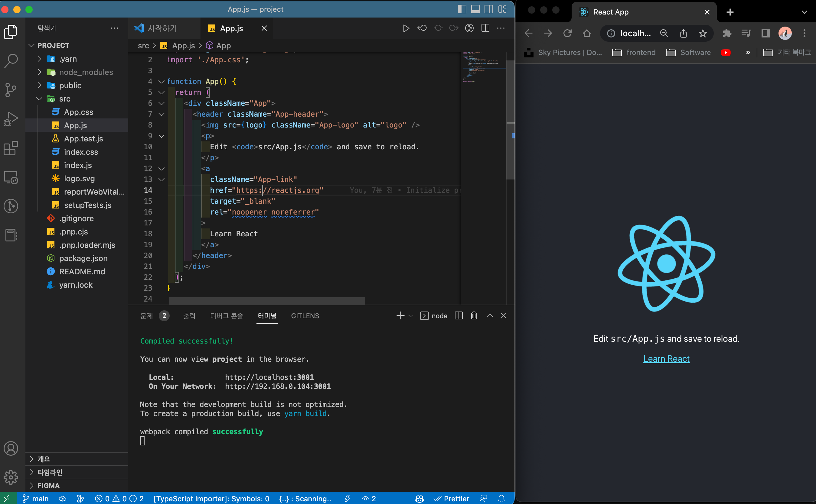Viewport: 816px width, 504px height.
Task: Click the Learn React link in browser
Action: tap(666, 358)
